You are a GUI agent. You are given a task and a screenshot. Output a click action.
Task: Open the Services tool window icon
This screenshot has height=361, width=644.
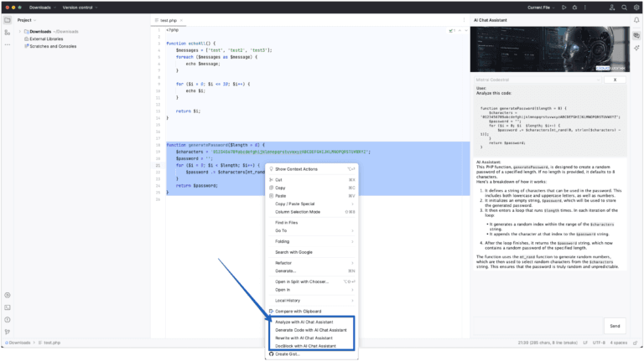8,296
